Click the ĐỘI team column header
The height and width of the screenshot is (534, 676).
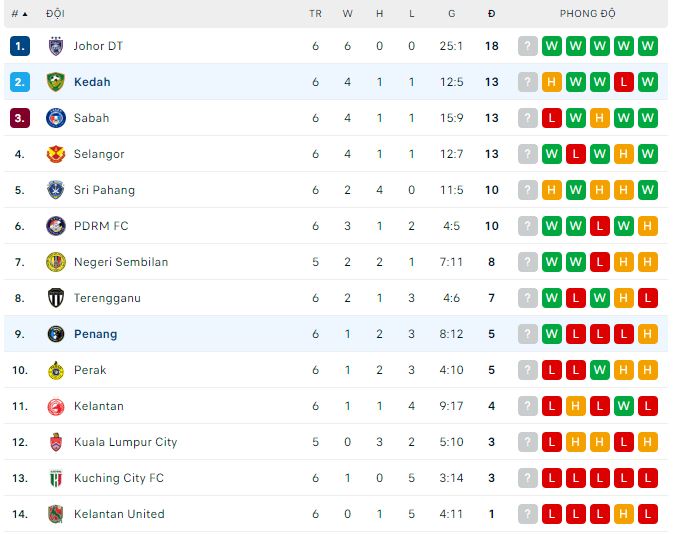(55, 14)
